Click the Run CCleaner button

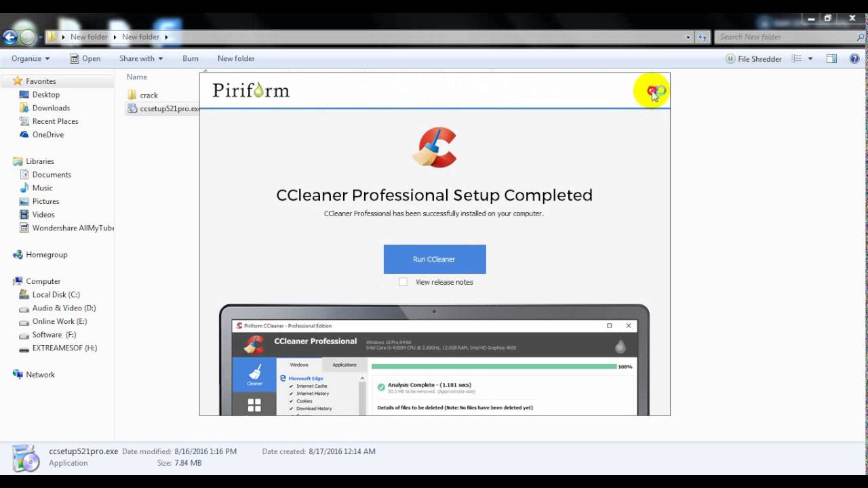pos(435,259)
